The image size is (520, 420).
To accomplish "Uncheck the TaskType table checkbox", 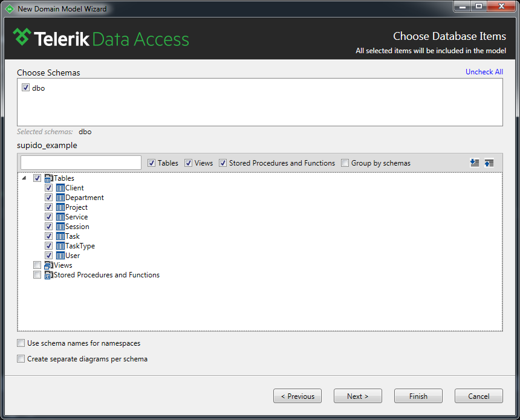I will pyautogui.click(x=49, y=245).
